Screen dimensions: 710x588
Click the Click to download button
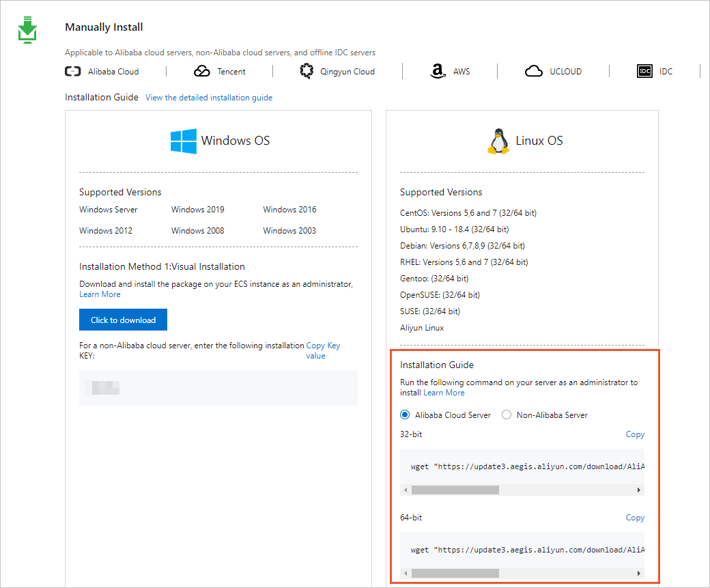pyautogui.click(x=123, y=320)
